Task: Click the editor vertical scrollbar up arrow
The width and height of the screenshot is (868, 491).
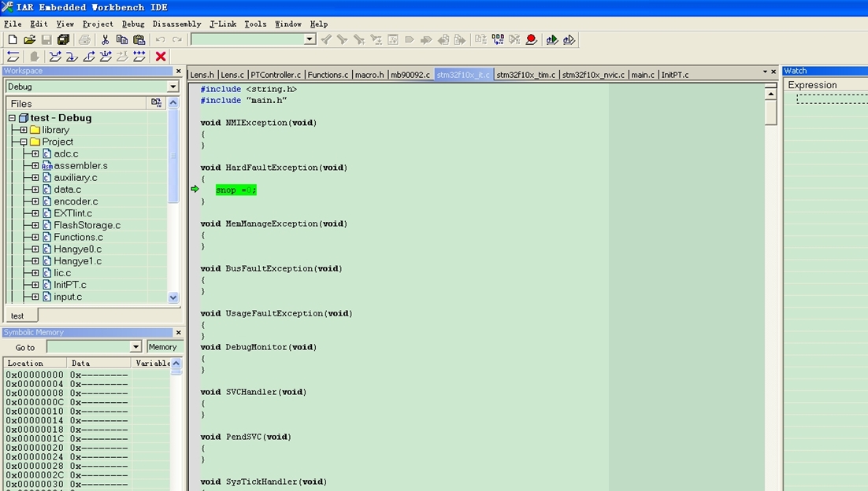Action: [770, 94]
